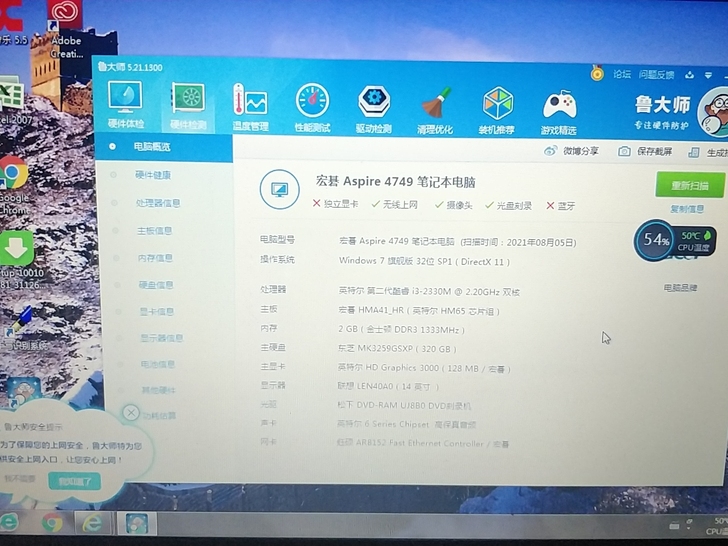Image resolution: width=728 pixels, height=546 pixels.
Task: Open the title bar dropdown menu arrow
Action: tap(708, 75)
